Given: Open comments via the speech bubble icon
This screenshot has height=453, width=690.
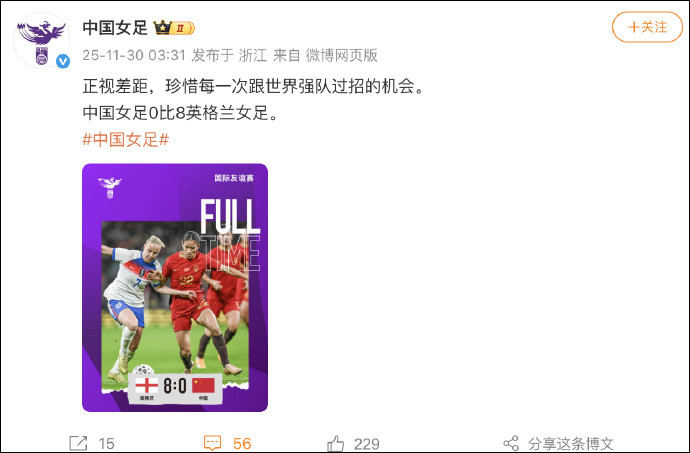Looking at the screenshot, I should point(213,443).
